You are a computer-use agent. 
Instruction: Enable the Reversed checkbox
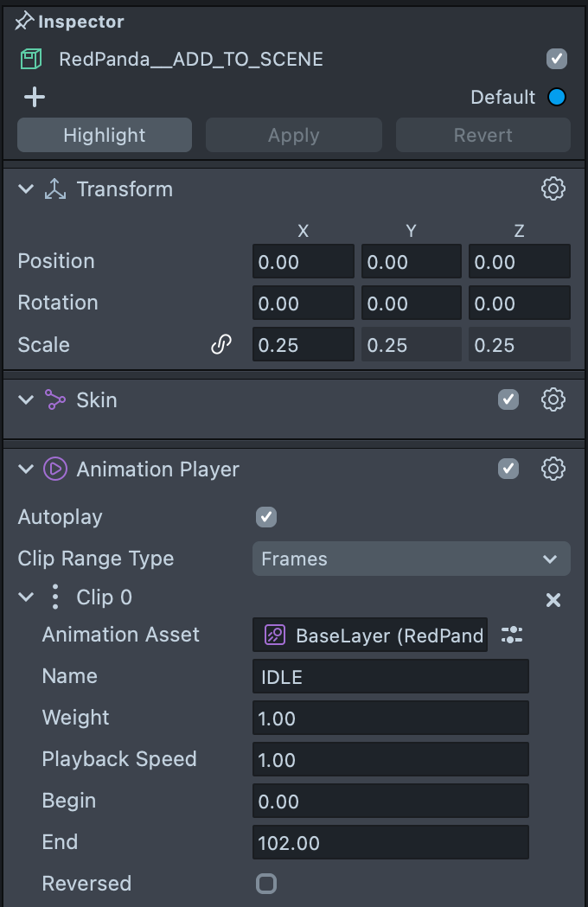pos(266,884)
